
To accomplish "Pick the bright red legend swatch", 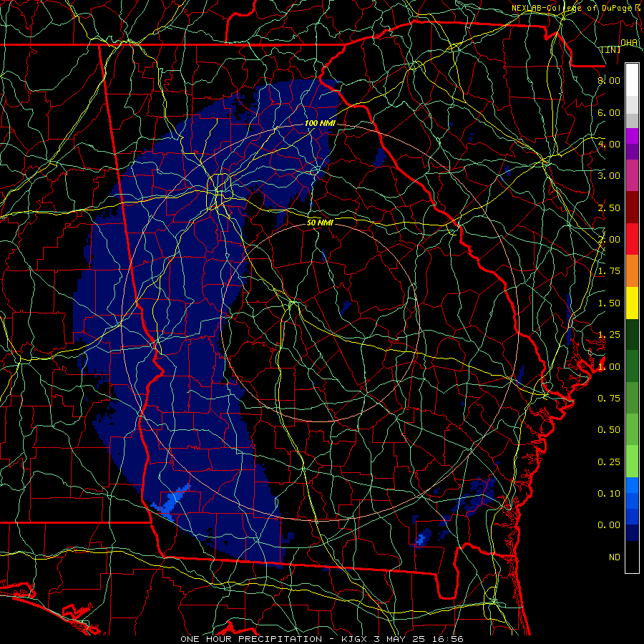I will pyautogui.click(x=632, y=239).
